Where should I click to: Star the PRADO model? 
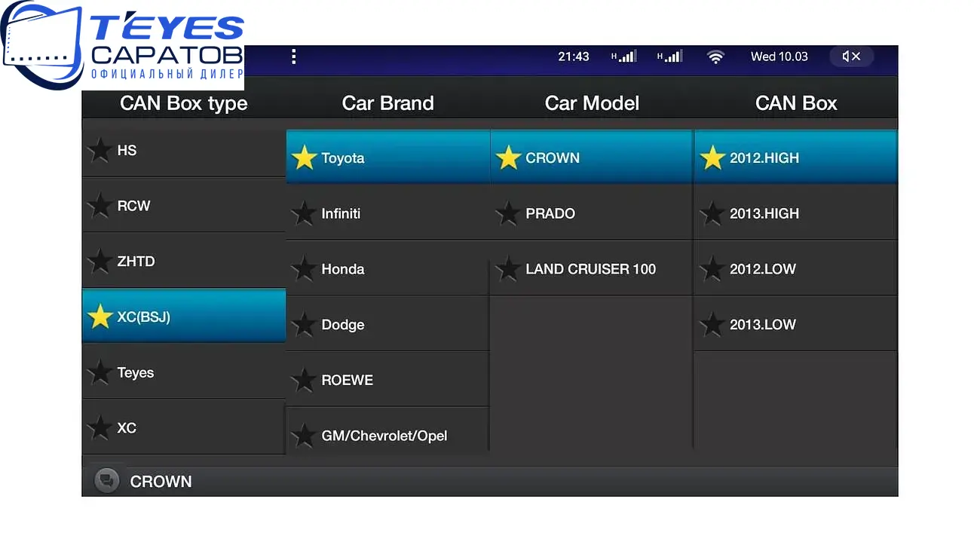point(508,213)
